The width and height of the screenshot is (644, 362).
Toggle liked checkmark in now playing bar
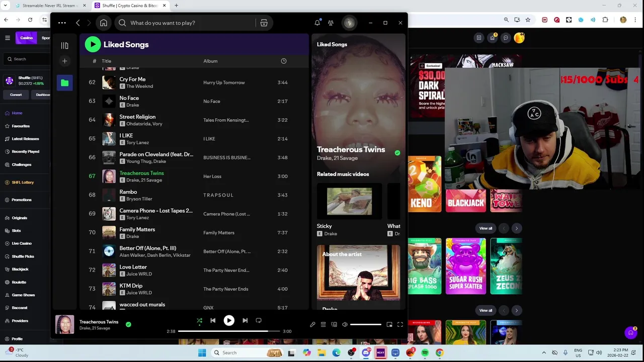tap(128, 325)
